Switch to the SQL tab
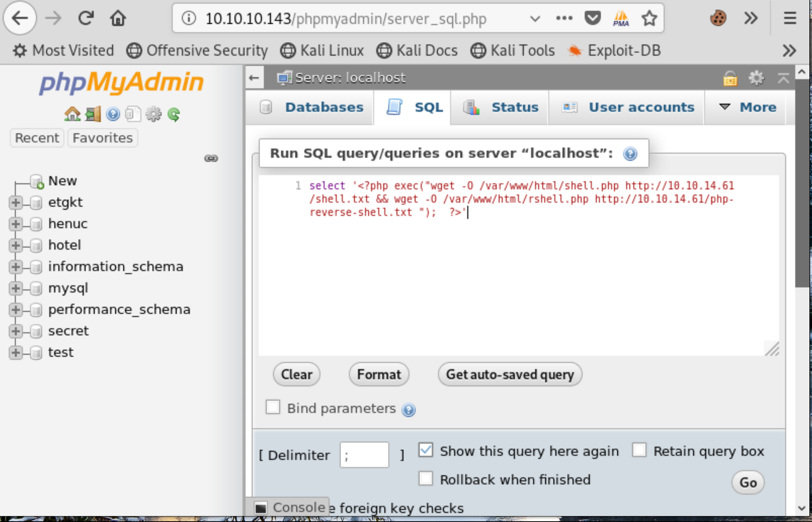The image size is (812, 522). [413, 107]
